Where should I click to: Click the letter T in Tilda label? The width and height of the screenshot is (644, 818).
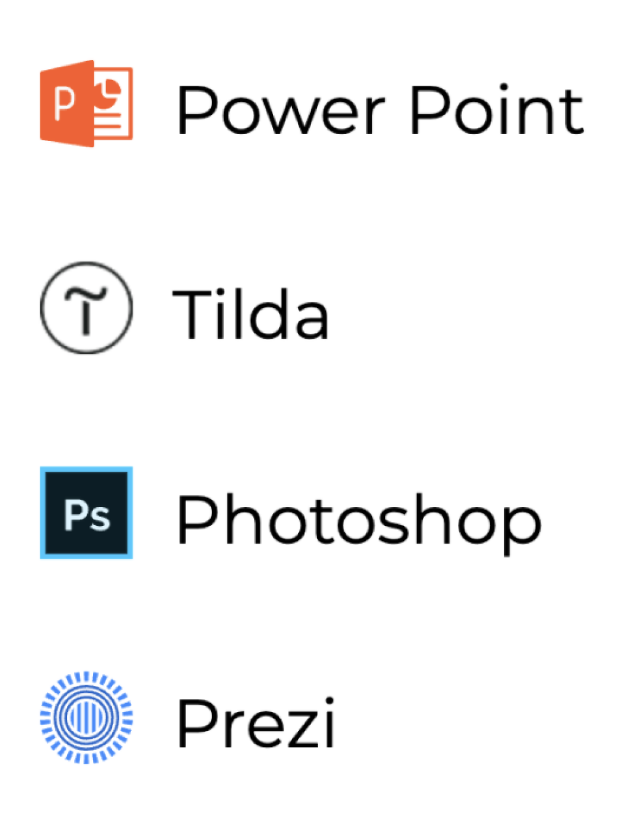pyautogui.click(x=193, y=315)
